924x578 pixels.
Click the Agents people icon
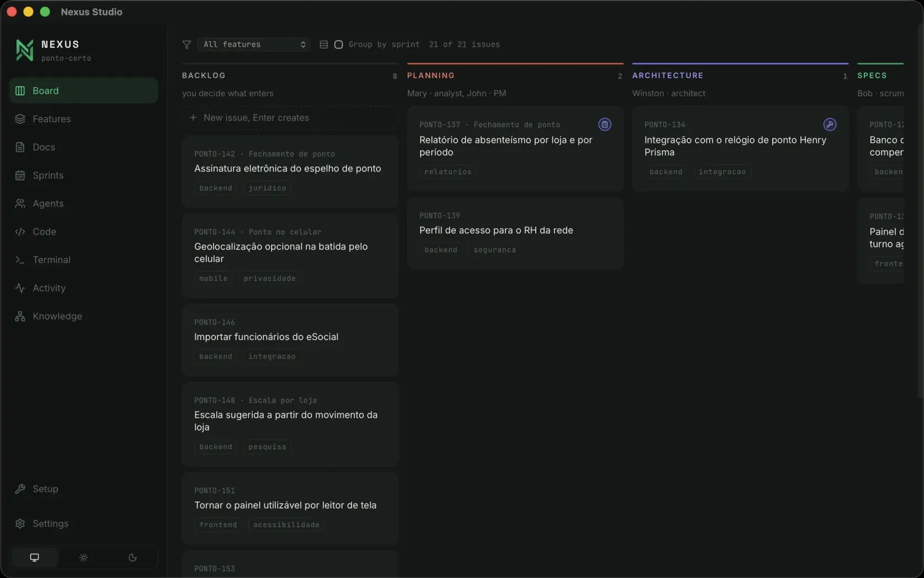20,203
